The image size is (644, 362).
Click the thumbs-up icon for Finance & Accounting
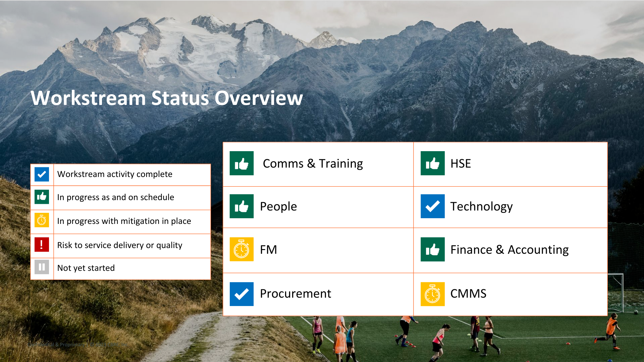[x=432, y=250]
